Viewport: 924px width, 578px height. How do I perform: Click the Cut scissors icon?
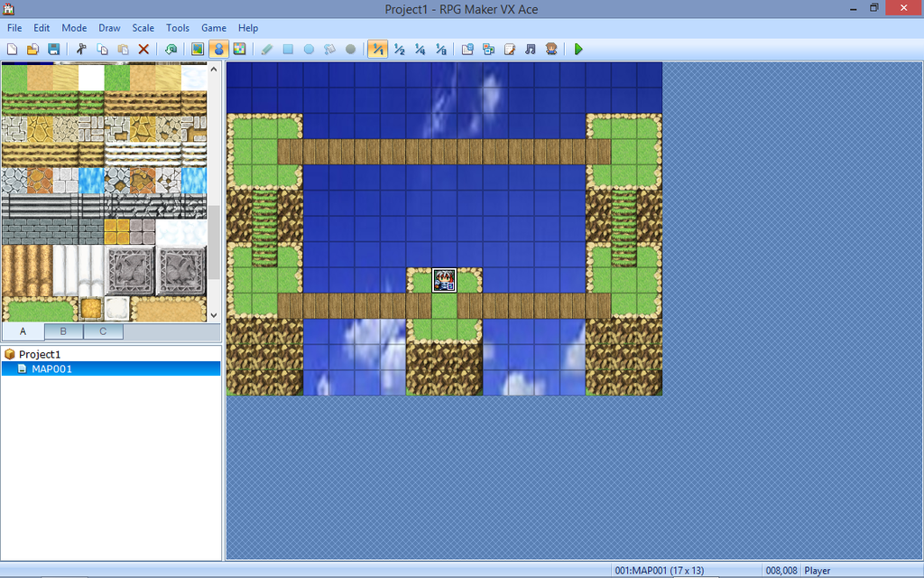coord(81,49)
